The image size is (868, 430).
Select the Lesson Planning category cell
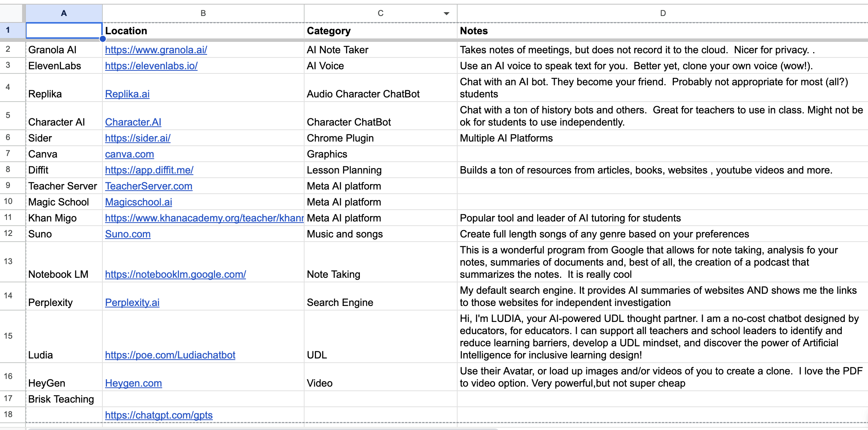coord(380,170)
